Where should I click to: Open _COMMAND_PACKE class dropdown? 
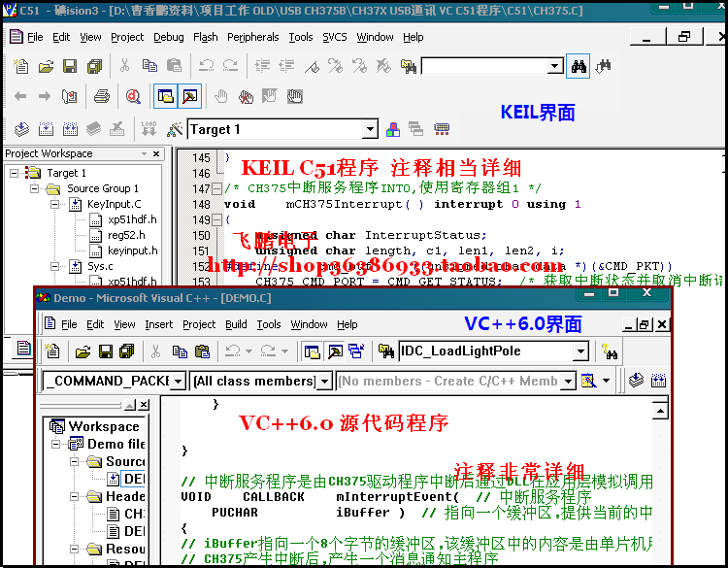click(x=178, y=382)
